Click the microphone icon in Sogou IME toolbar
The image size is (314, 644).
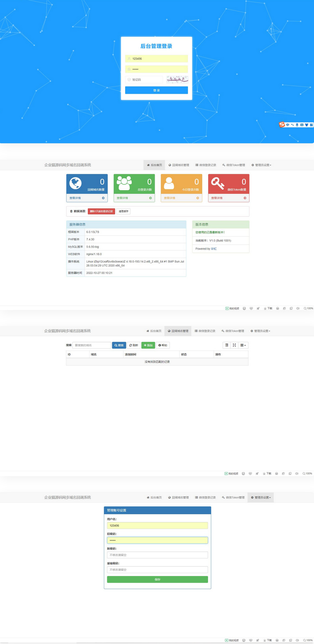coord(297,125)
